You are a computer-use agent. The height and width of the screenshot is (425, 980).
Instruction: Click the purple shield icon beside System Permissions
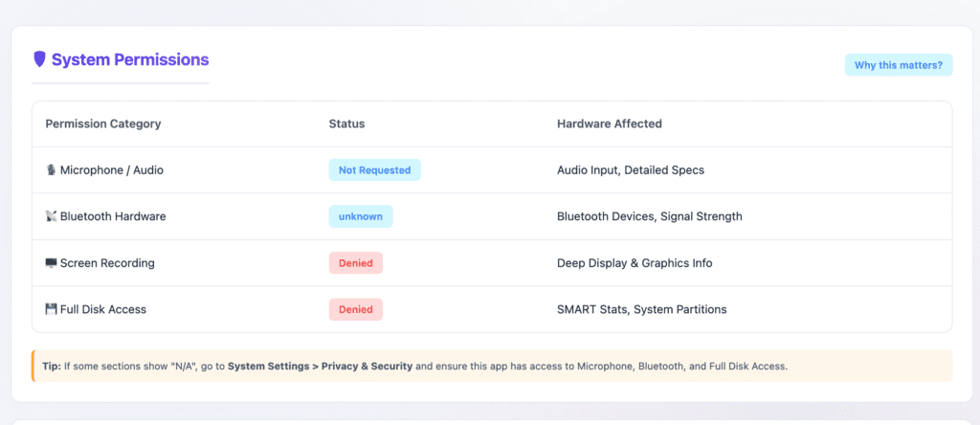coord(39,59)
